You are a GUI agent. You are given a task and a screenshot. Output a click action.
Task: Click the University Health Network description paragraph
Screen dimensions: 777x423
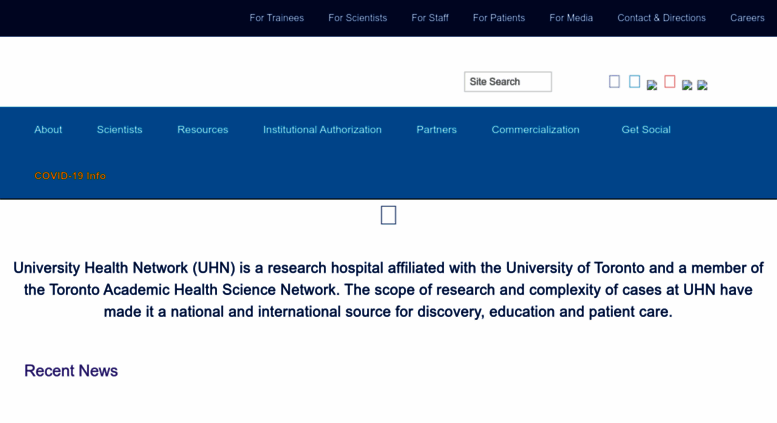(388, 290)
